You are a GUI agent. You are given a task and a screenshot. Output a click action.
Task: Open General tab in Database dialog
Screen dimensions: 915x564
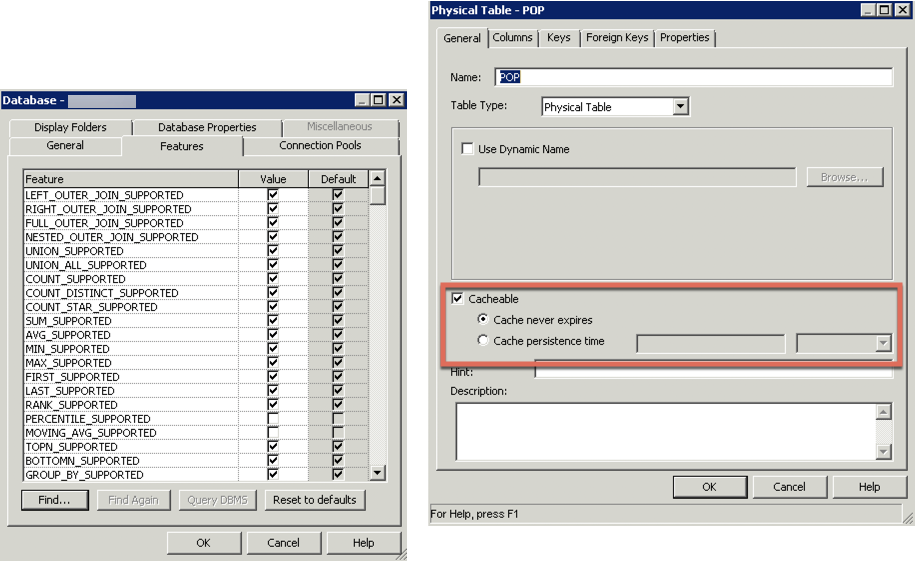point(65,145)
